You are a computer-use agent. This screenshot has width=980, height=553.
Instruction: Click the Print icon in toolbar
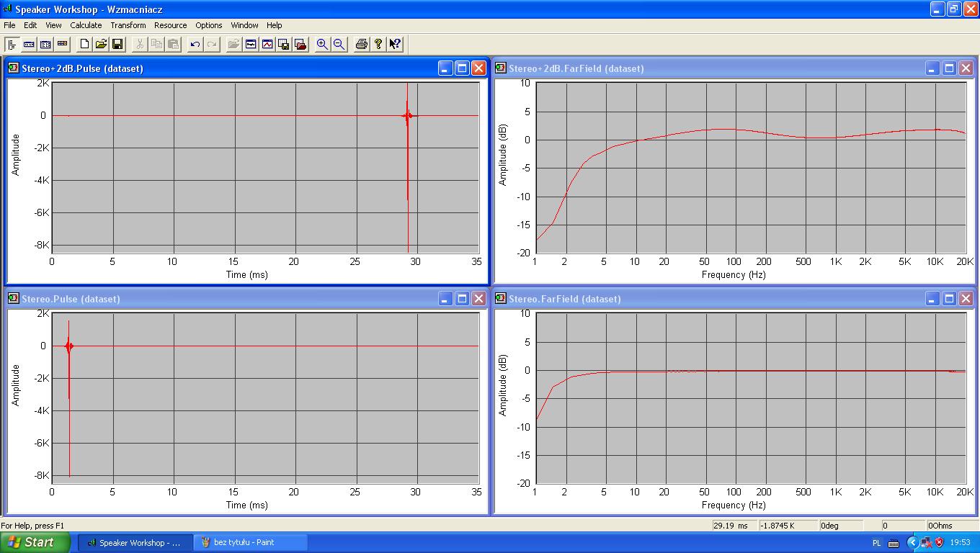362,44
